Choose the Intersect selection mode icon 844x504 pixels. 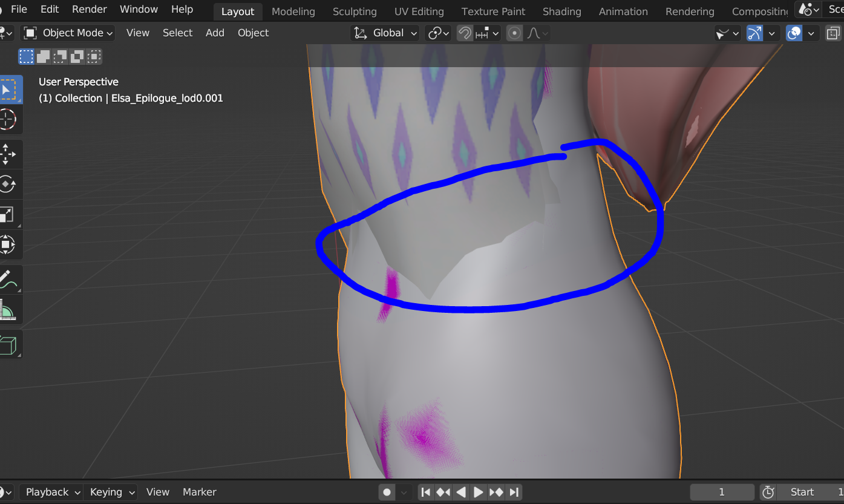coord(94,57)
